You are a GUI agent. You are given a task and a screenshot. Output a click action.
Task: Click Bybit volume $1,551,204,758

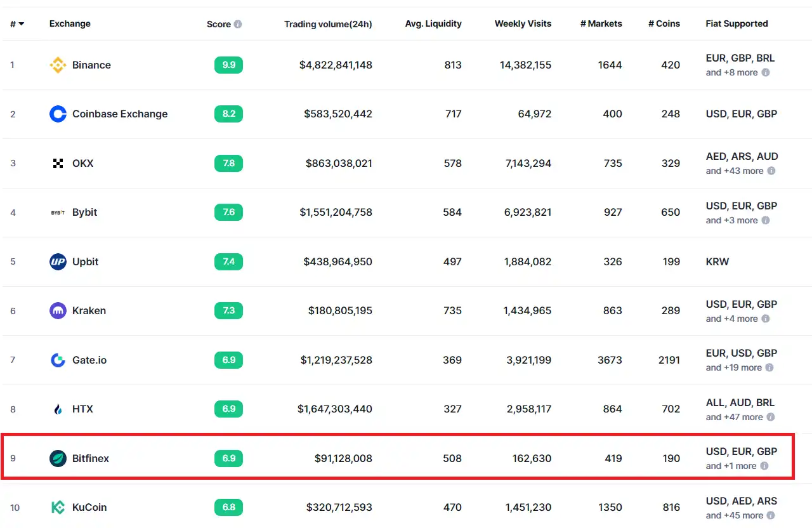coord(336,213)
